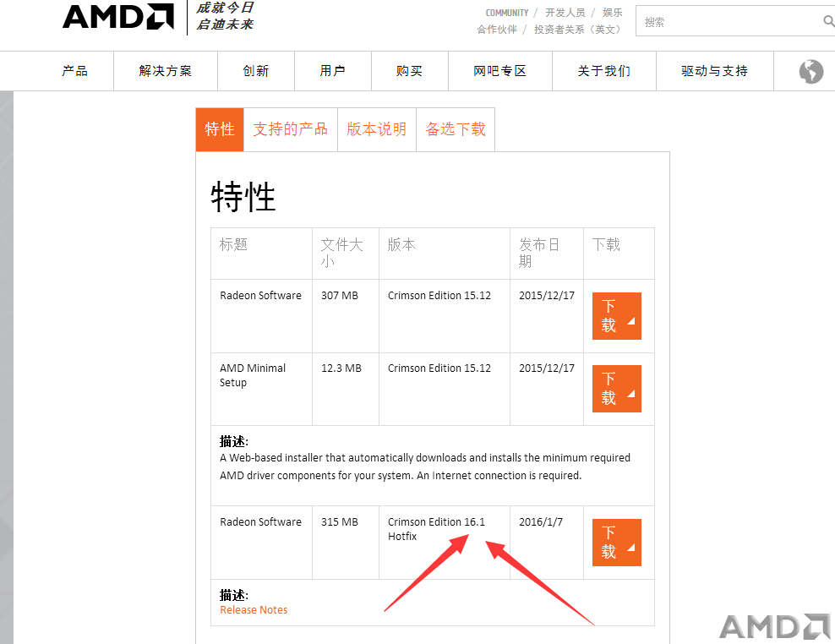This screenshot has width=835, height=644.
Task: Open the 产品 navigation menu
Action: pos(74,71)
